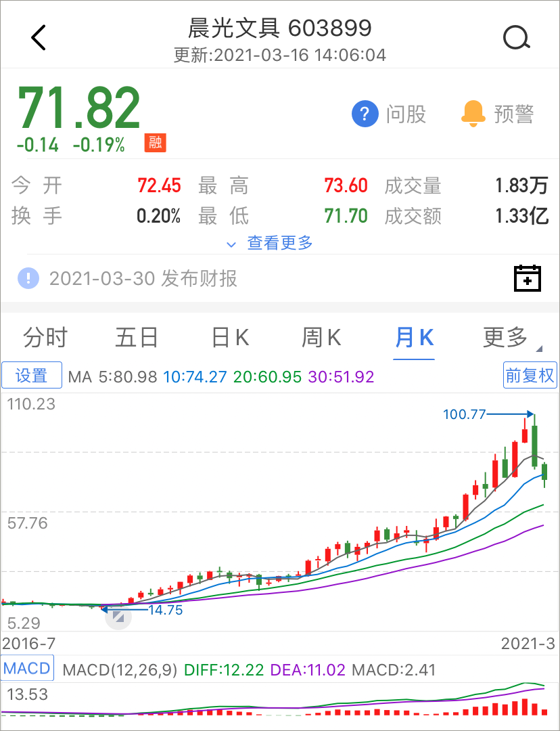Open the calendar add-event icon
Image resolution: width=560 pixels, height=731 pixels.
click(x=528, y=278)
